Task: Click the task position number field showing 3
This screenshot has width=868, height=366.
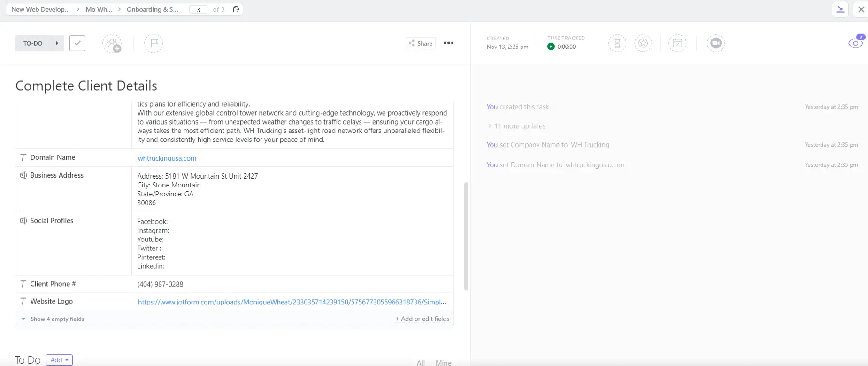Action: [198, 9]
